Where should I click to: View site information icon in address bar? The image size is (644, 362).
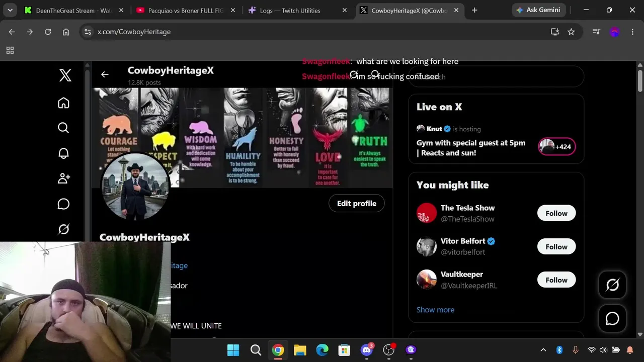pyautogui.click(x=88, y=32)
